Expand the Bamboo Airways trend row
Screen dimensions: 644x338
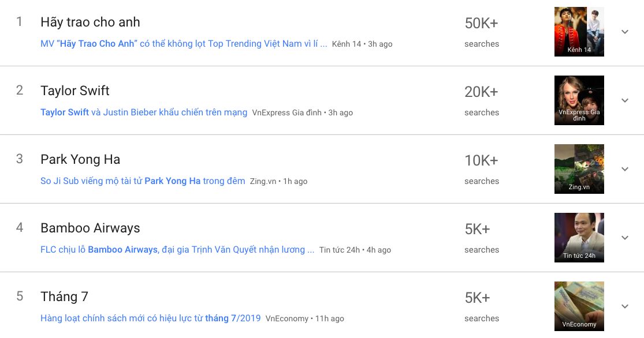click(x=624, y=238)
